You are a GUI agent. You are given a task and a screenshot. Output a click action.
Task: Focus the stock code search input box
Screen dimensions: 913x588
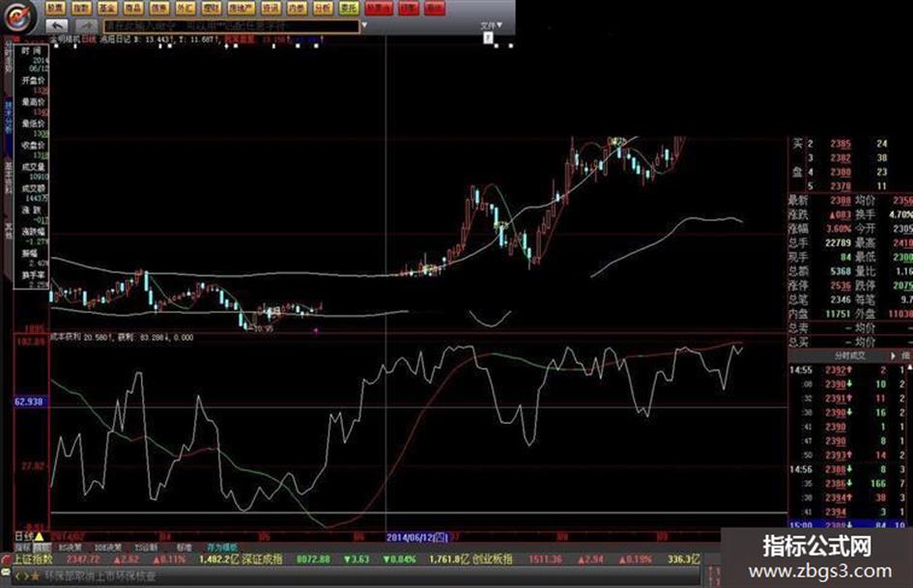point(231,26)
